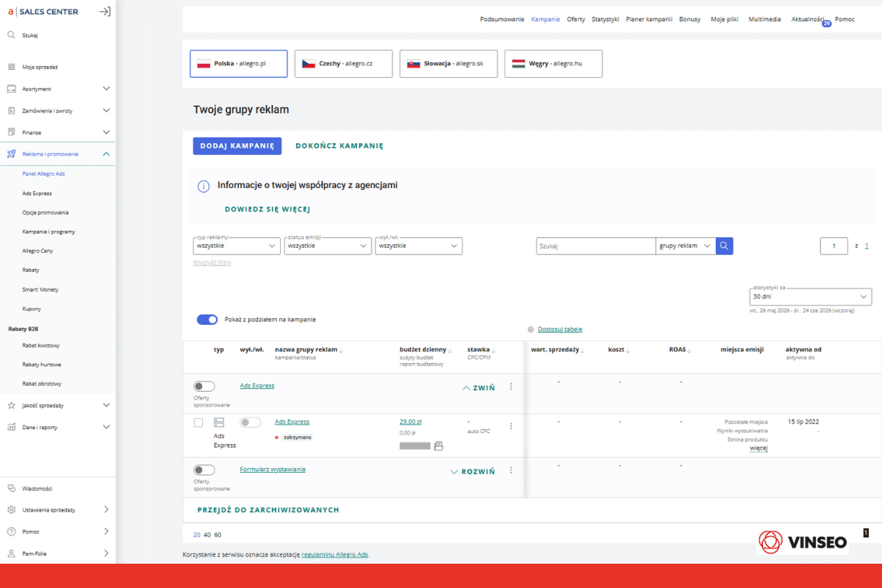Click the Aktualności notification badge 29
The image size is (882, 588).
826,24
